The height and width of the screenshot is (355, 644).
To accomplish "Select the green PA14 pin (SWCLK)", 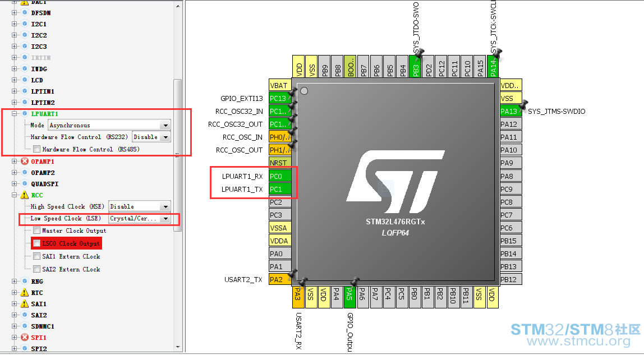I will [493, 67].
